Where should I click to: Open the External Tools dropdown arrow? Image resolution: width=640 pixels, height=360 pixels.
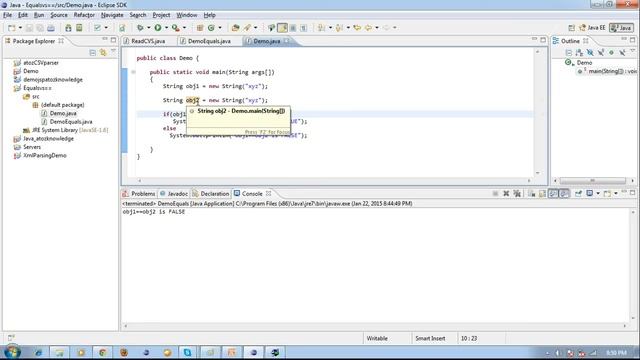click(184, 28)
